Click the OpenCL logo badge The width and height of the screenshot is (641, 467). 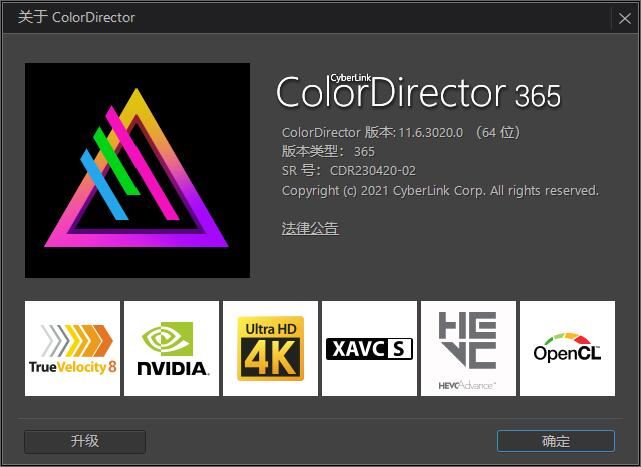pyautogui.click(x=567, y=348)
